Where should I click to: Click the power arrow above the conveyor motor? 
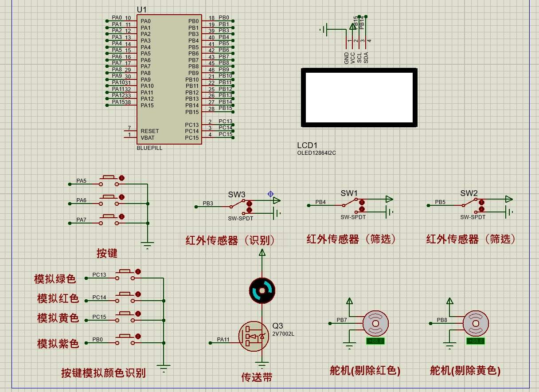(262, 253)
